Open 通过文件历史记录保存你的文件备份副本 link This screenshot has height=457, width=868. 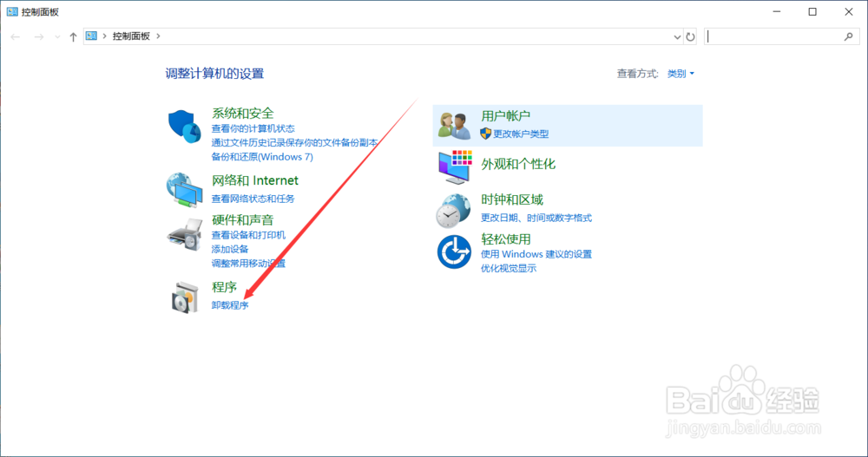click(294, 143)
